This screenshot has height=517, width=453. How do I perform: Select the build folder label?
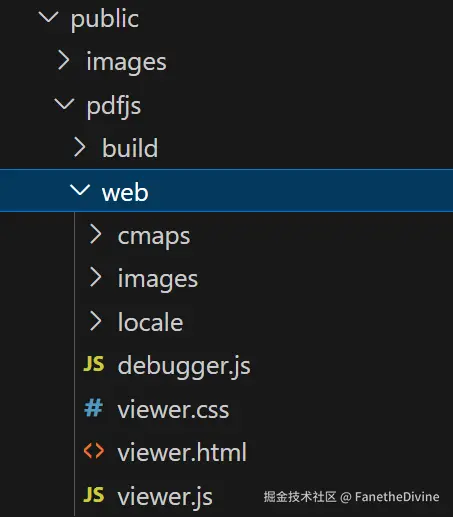pyautogui.click(x=130, y=148)
